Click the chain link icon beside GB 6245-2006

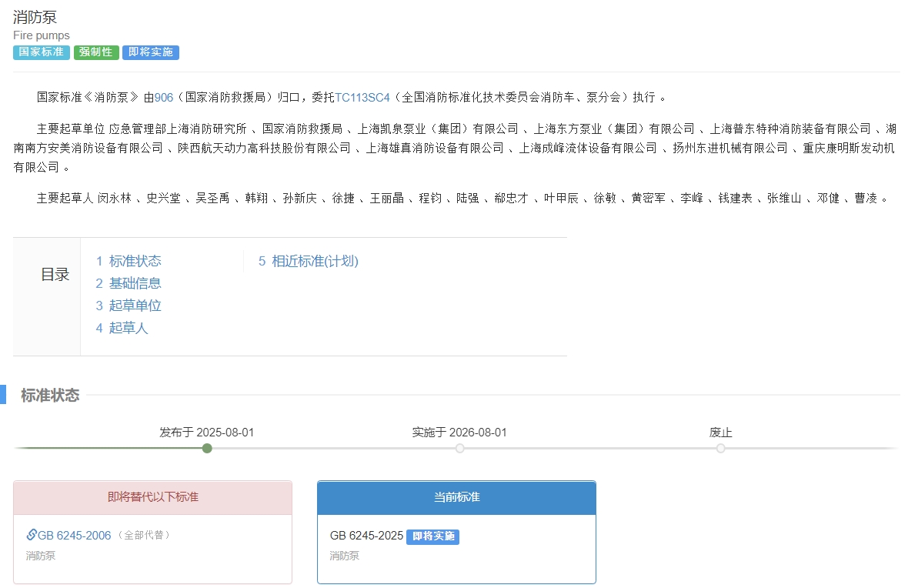click(x=32, y=534)
